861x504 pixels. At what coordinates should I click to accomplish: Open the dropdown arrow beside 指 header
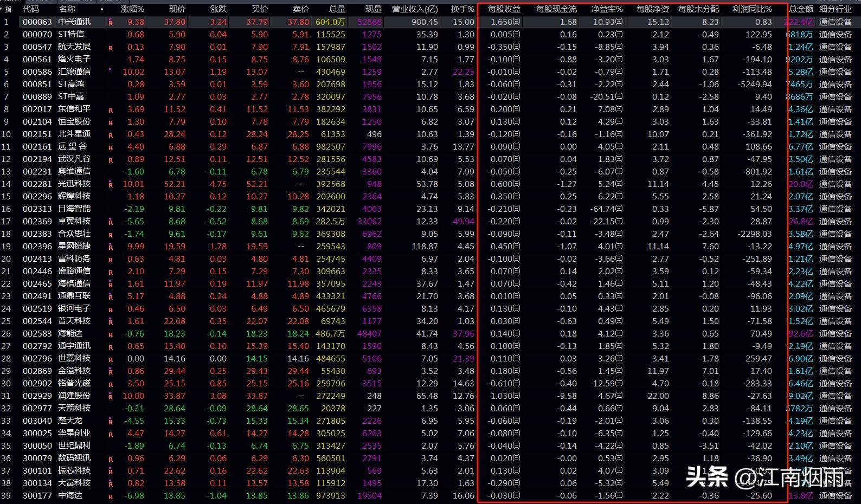pos(2,9)
